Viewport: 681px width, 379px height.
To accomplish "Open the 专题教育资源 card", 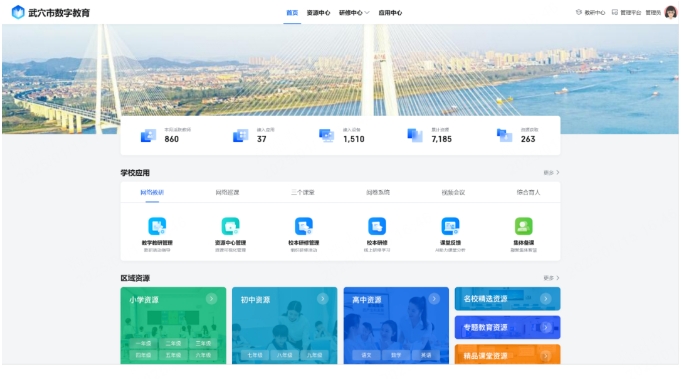I will (507, 327).
